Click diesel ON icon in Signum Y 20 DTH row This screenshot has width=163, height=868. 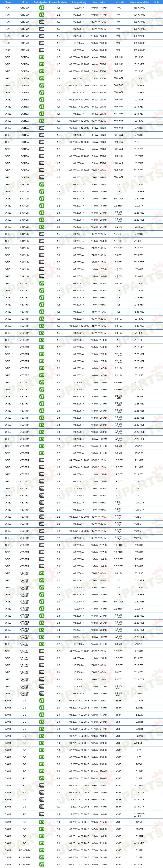pos(41,255)
